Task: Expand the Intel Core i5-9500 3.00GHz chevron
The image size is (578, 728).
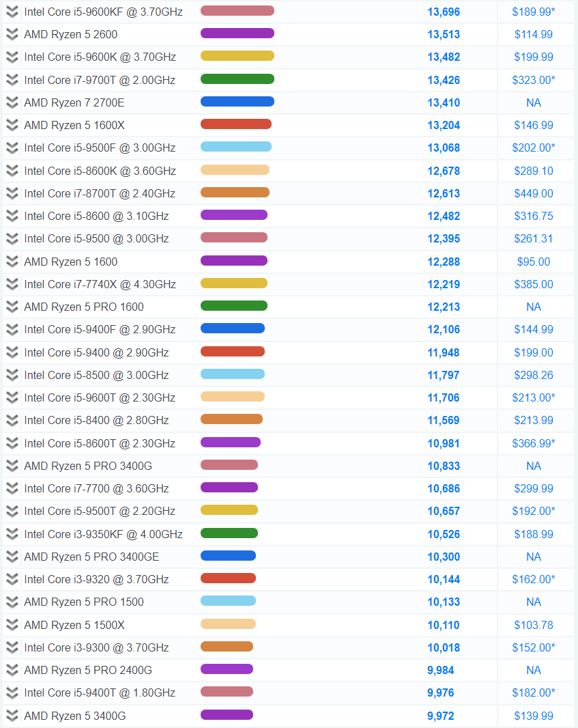Action: [x=12, y=238]
